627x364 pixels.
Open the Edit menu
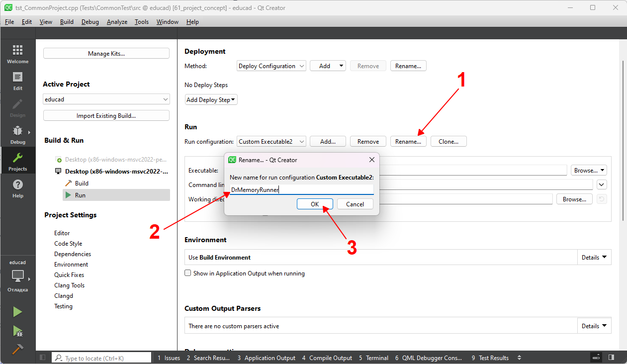(x=27, y=21)
